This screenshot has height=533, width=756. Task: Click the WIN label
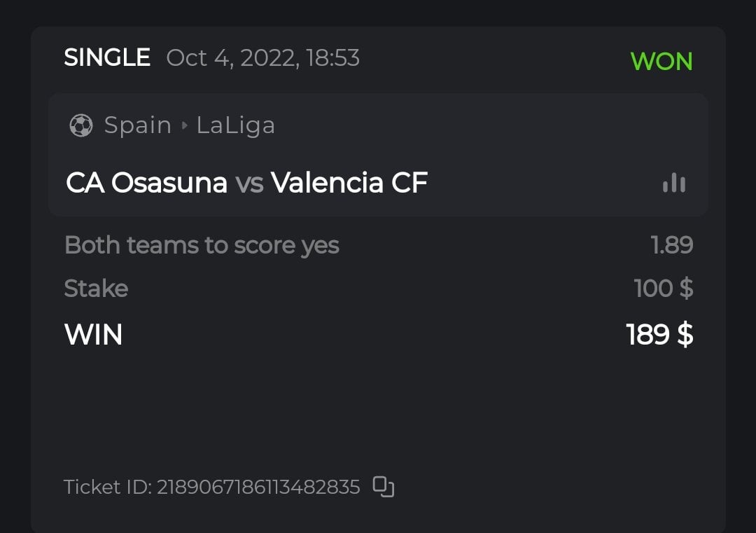tap(93, 335)
